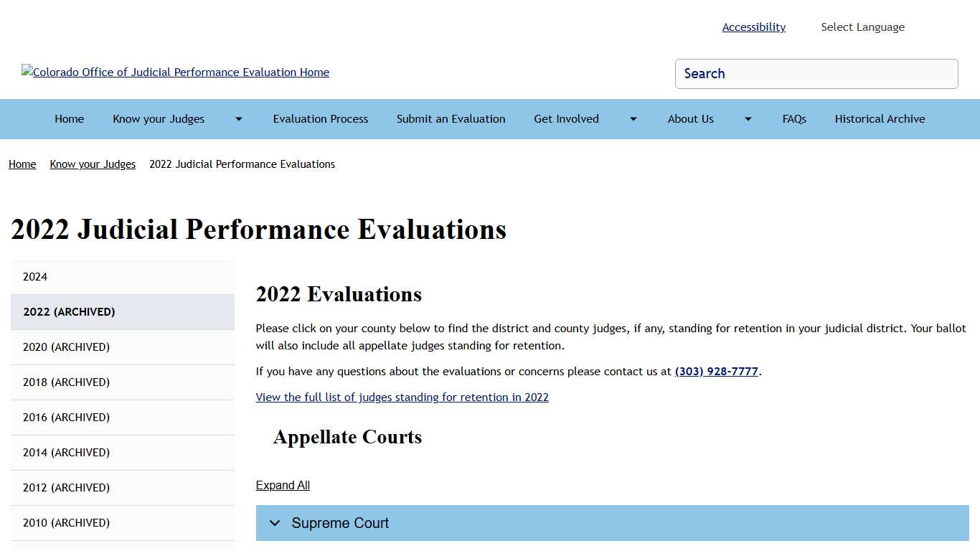View the full list of judges standing for retention

[402, 397]
